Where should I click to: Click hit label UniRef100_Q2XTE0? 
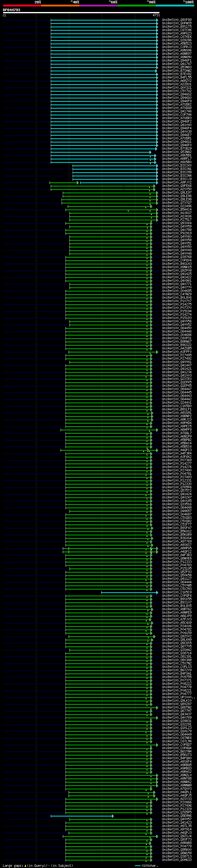(x=177, y=379)
